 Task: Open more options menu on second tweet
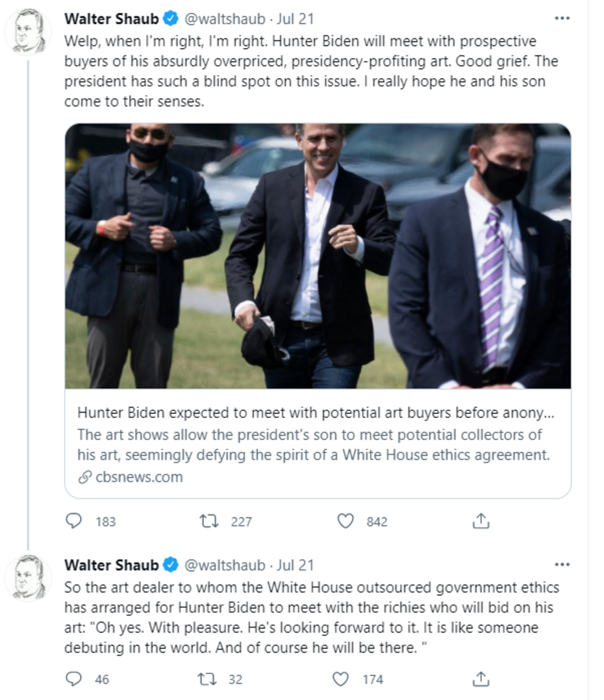click(x=562, y=565)
